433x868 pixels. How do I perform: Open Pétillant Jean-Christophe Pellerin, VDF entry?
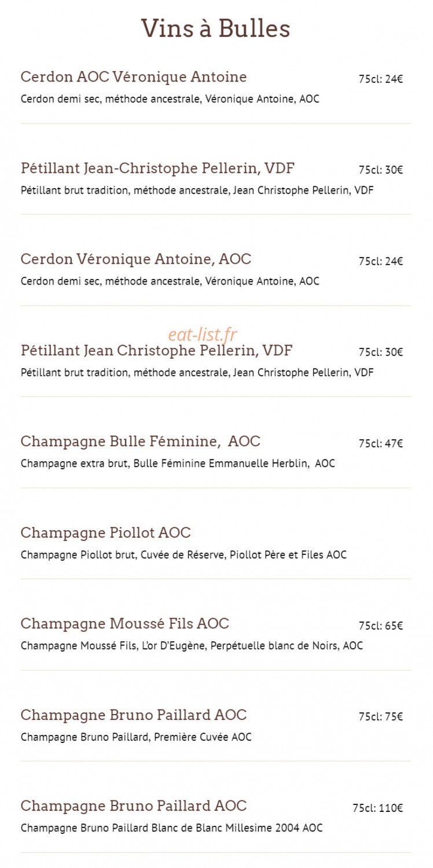coord(157,168)
